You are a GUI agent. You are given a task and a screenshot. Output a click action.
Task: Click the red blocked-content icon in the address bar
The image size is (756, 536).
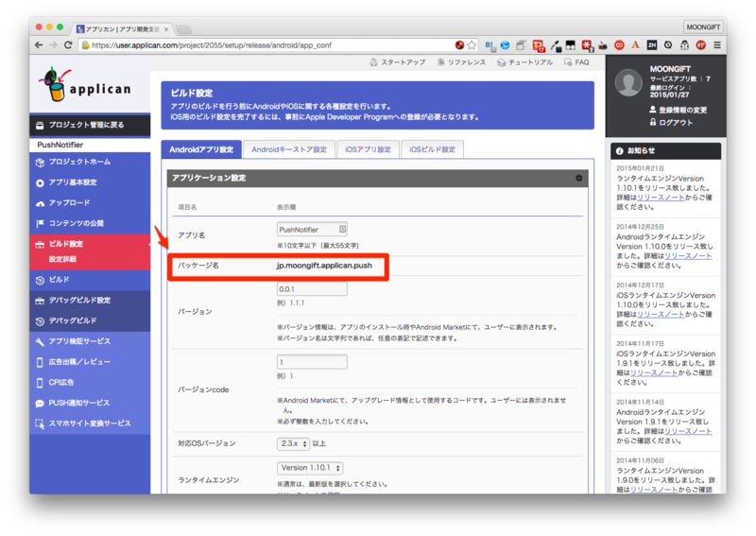(x=459, y=44)
